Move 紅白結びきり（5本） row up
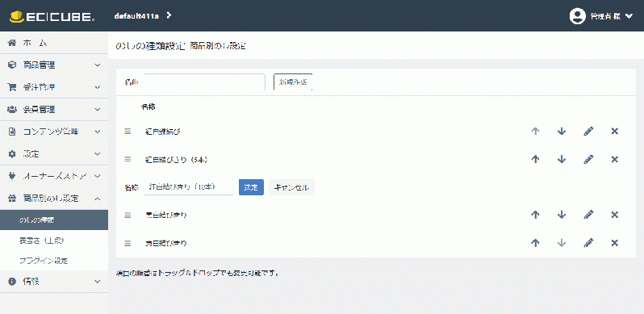The image size is (644, 314). [x=535, y=159]
